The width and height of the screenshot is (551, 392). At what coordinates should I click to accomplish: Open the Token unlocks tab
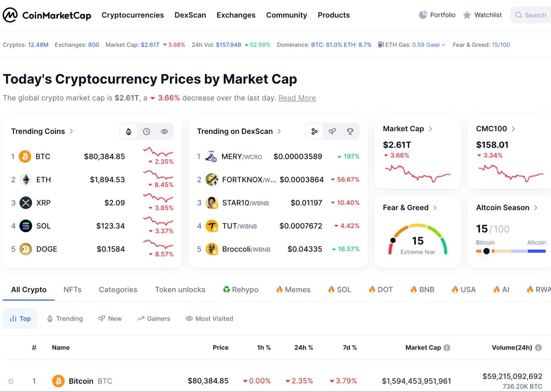click(180, 289)
